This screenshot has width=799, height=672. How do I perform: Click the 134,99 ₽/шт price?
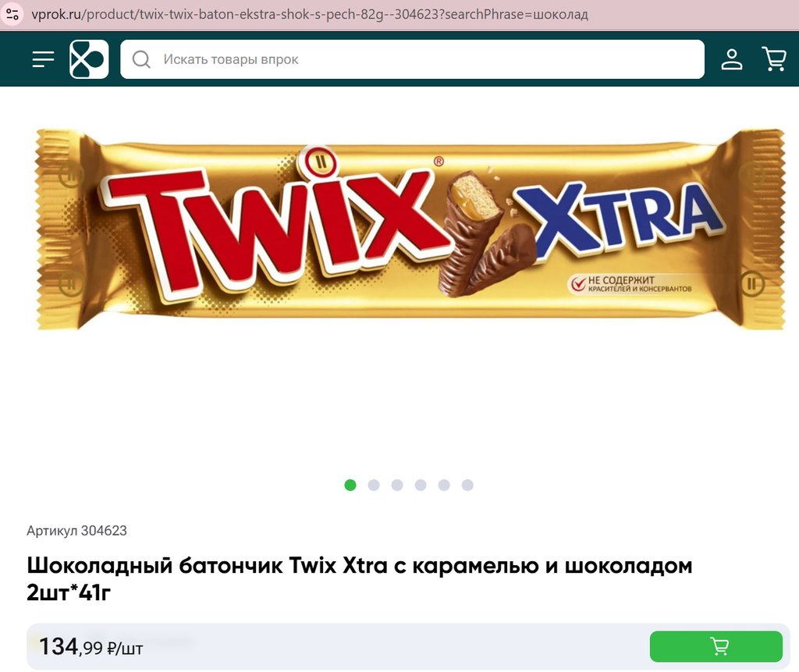tap(91, 646)
